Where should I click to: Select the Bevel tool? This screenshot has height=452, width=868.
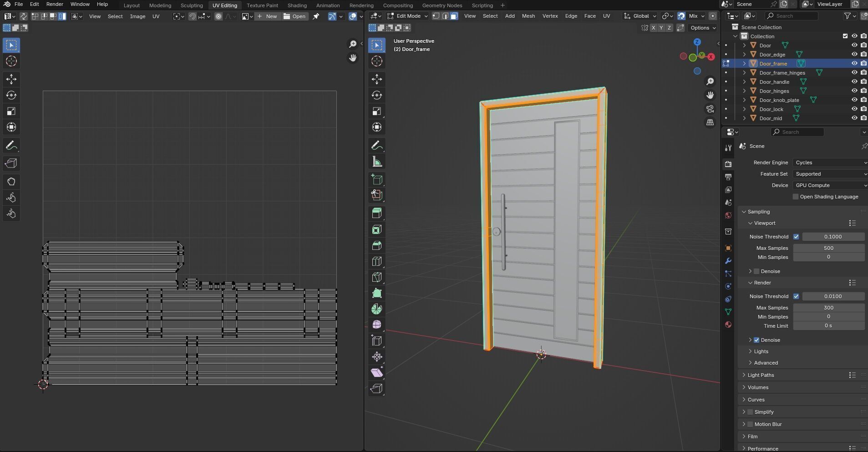click(x=376, y=245)
